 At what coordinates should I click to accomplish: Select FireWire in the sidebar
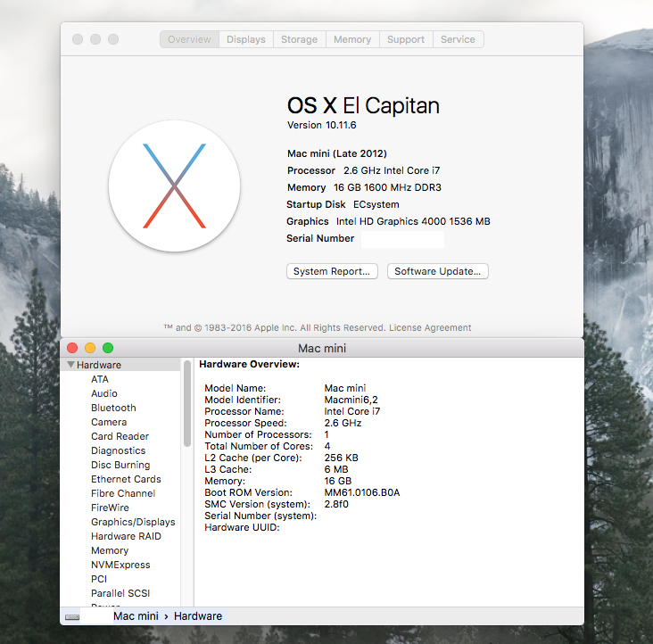pyautogui.click(x=111, y=508)
